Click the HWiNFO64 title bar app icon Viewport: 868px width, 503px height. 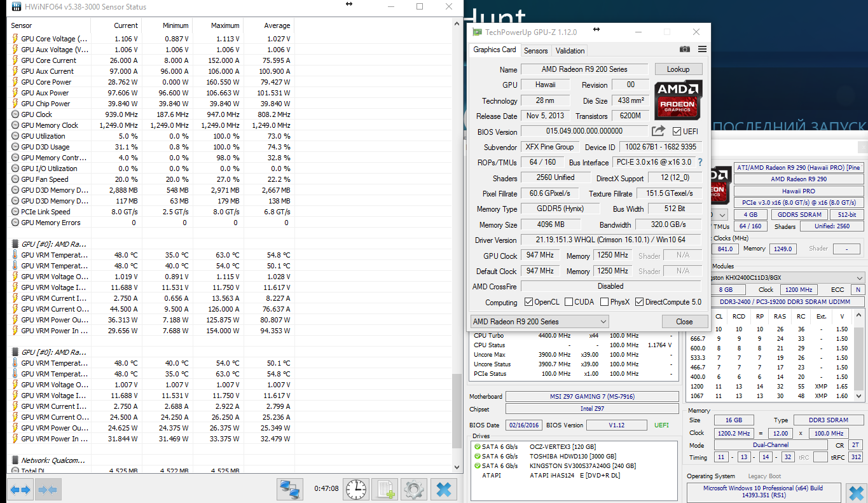15,7
